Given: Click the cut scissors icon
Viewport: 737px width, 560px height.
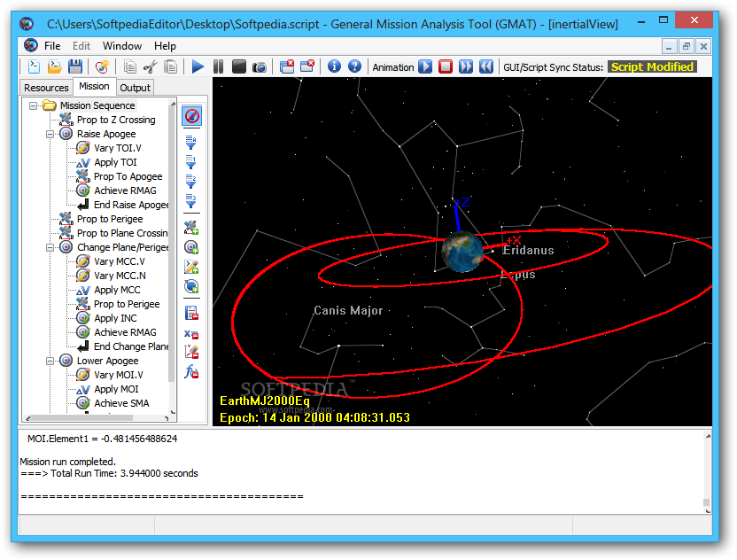Looking at the screenshot, I should pyautogui.click(x=150, y=66).
